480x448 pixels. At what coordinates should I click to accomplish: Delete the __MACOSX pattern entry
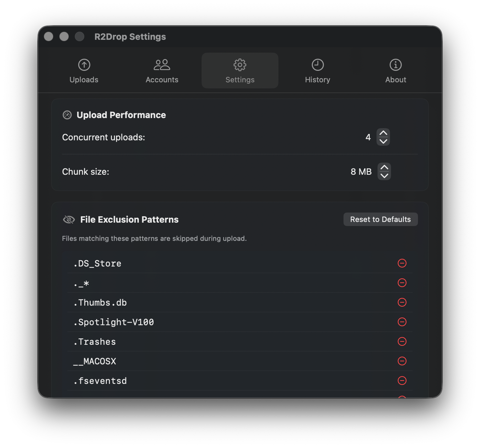click(x=402, y=361)
